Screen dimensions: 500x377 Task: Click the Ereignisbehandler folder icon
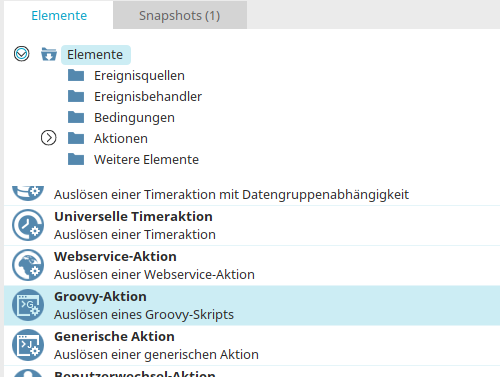pos(76,96)
